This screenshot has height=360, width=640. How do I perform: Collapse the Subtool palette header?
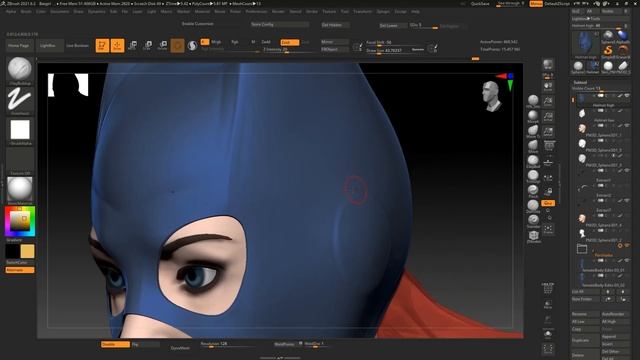pos(580,82)
